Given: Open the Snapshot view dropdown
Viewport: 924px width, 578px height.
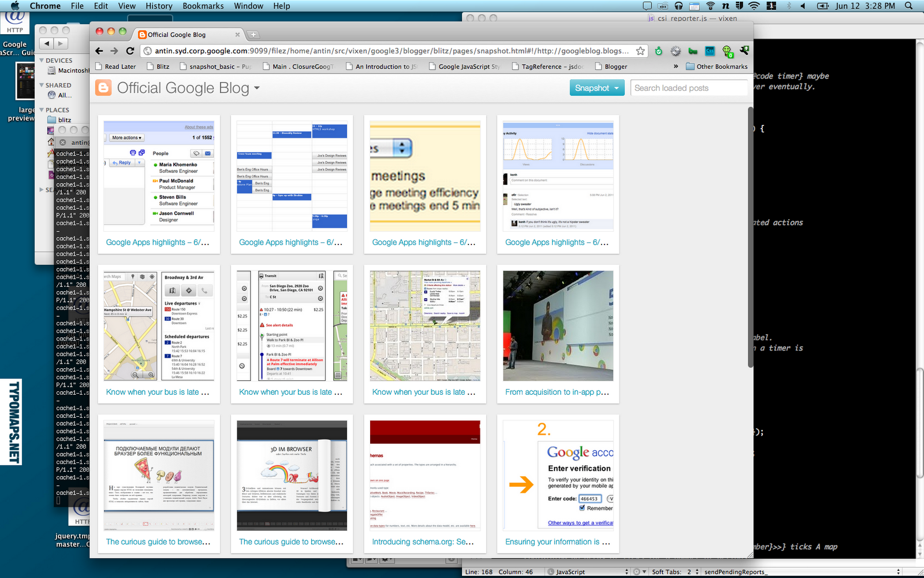Looking at the screenshot, I should (597, 88).
